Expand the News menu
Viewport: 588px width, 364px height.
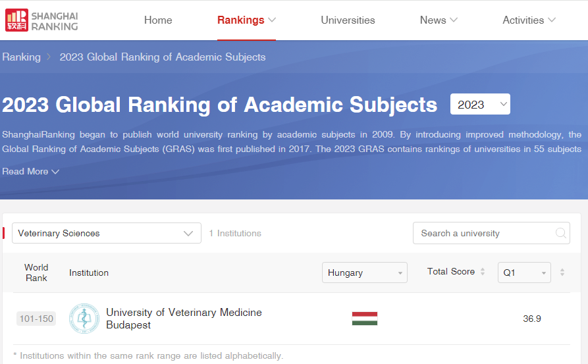[x=439, y=20]
